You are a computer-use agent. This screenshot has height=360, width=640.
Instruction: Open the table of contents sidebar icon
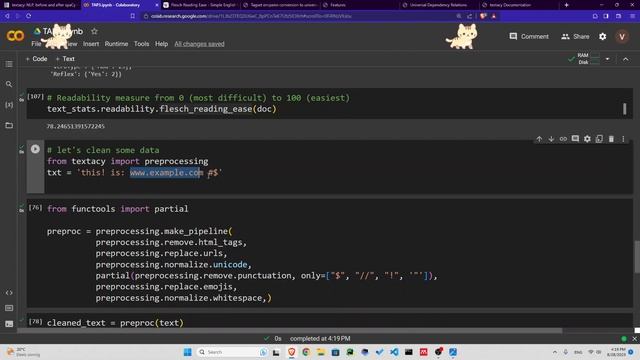click(x=9, y=64)
